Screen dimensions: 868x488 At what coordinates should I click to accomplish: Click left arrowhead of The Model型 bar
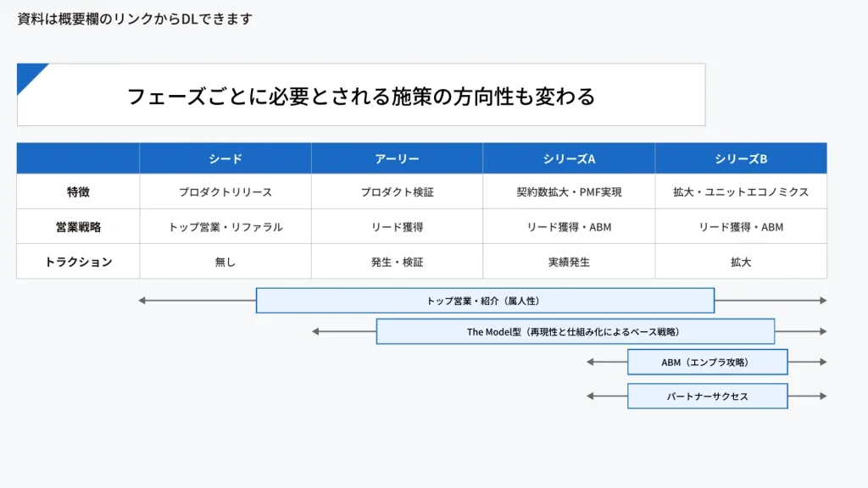click(x=315, y=331)
